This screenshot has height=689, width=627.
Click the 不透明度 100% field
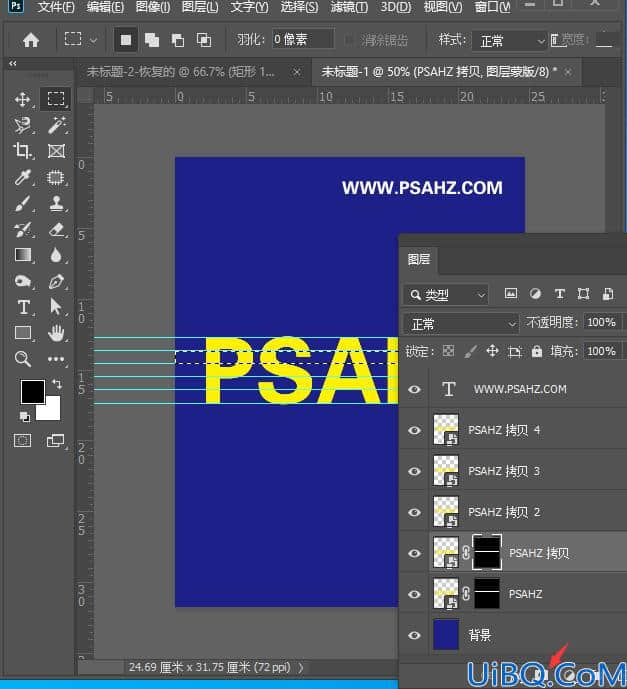click(602, 322)
